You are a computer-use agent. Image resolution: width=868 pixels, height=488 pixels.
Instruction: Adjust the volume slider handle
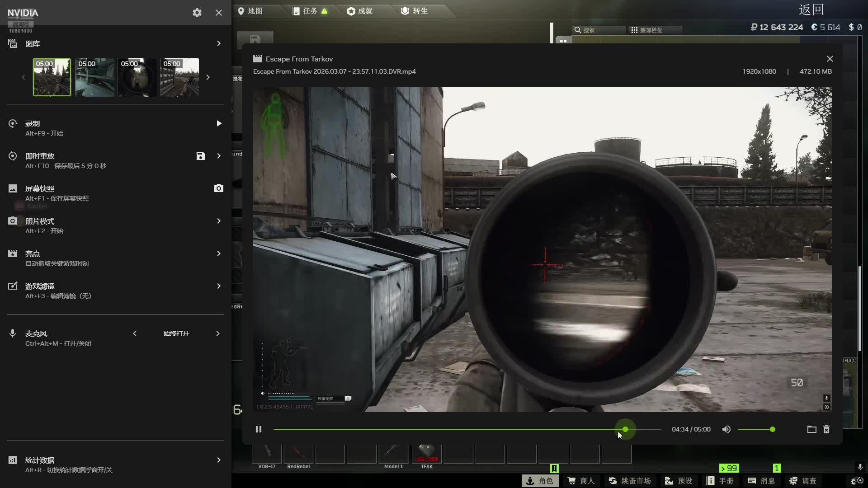click(x=773, y=429)
